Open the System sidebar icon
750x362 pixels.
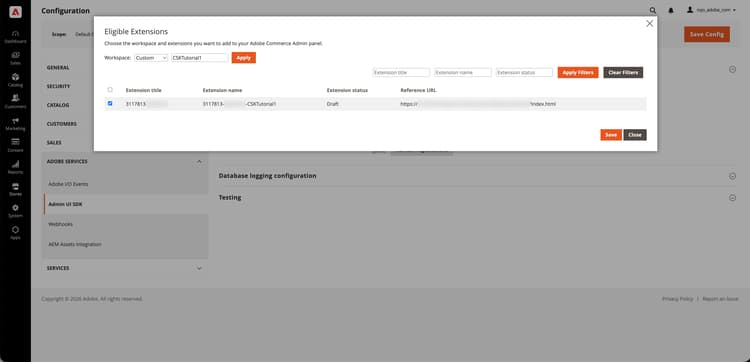tap(15, 210)
